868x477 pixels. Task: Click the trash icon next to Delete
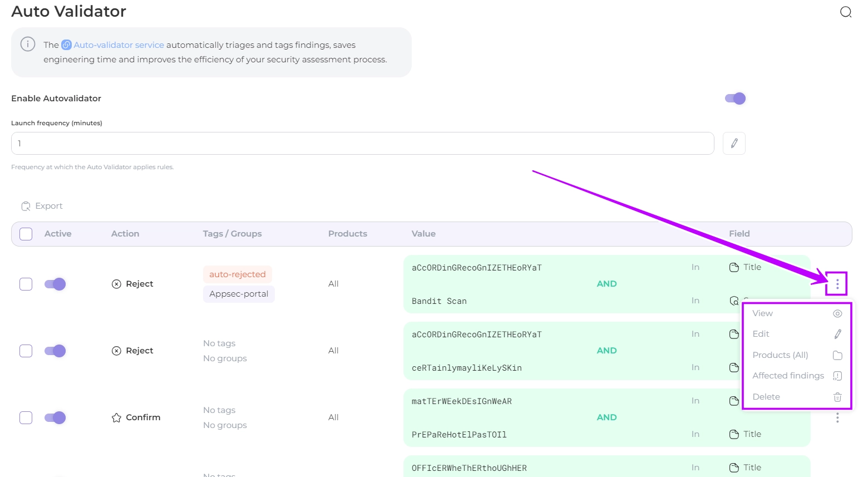tap(837, 397)
